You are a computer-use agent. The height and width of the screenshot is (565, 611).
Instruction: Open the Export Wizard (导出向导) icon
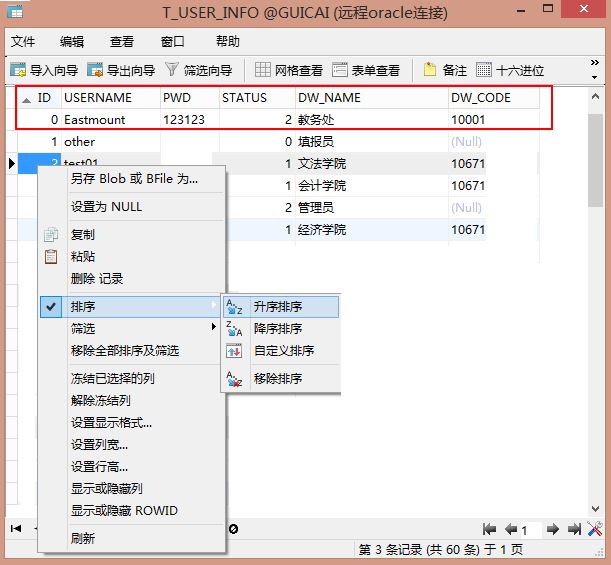click(x=95, y=70)
